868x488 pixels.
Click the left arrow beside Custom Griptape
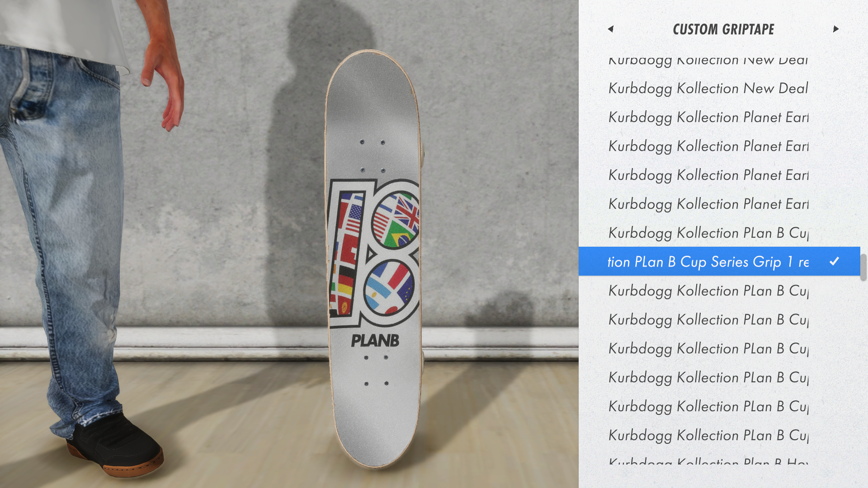pos(611,29)
